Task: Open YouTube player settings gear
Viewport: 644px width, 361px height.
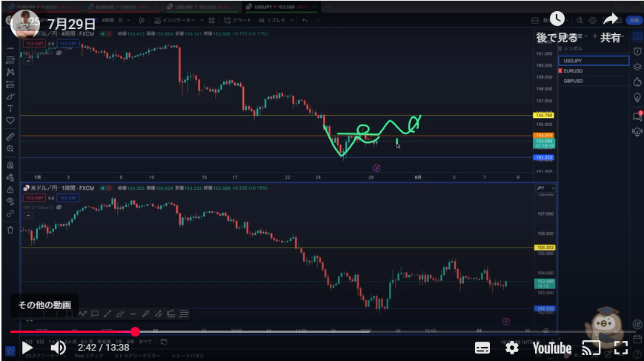Action: pyautogui.click(x=511, y=348)
